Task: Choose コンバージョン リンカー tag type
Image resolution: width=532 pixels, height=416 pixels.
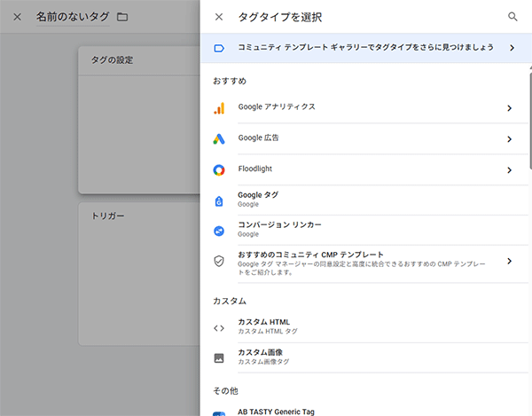Action: coord(364,230)
